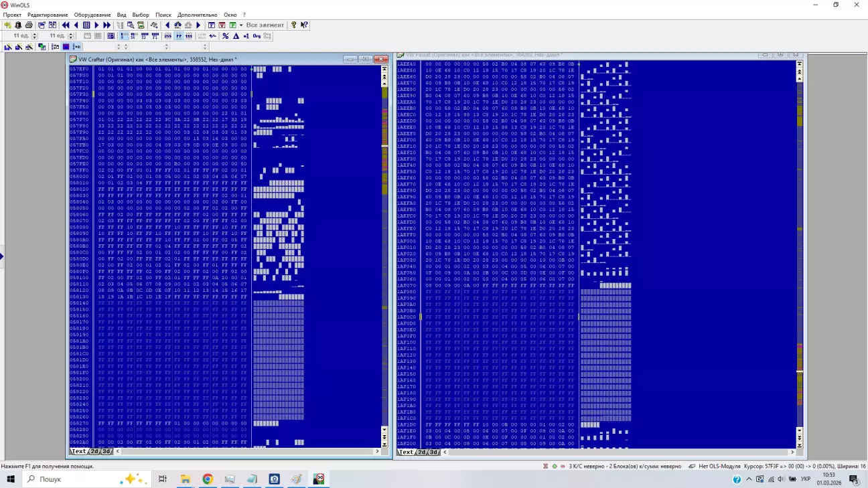
Task: Open Chrome from the Windows taskbar
Action: point(208,479)
